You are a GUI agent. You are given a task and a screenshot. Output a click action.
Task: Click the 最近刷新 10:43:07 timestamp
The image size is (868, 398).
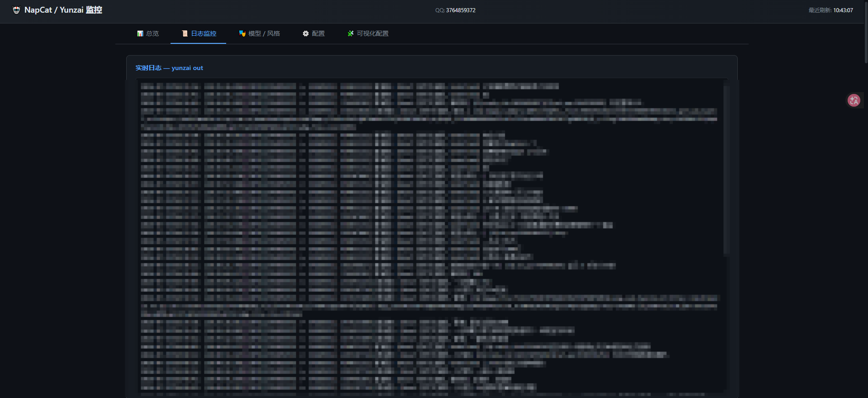[x=830, y=10]
